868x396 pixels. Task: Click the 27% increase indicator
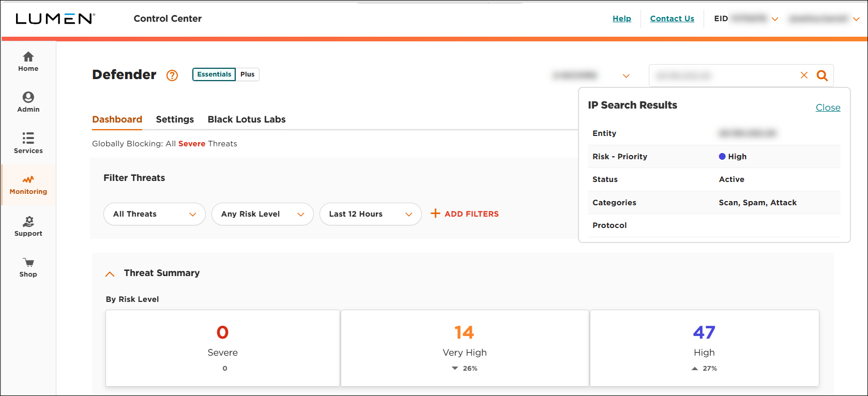pos(704,369)
